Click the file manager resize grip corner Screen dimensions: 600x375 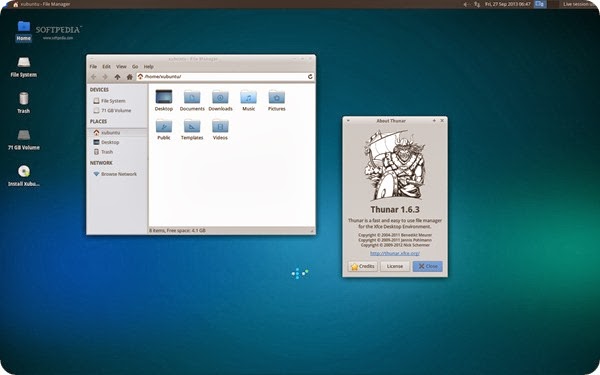pyautogui.click(x=312, y=231)
